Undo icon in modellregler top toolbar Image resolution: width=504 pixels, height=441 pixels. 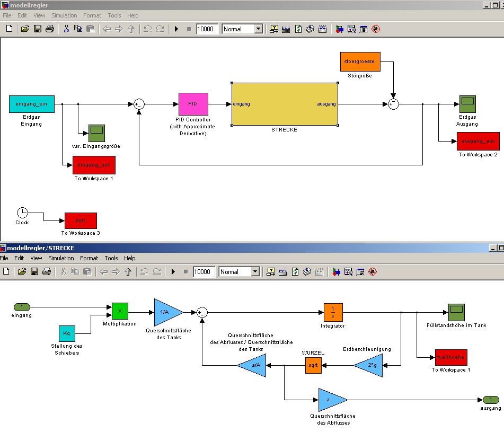tap(147, 29)
